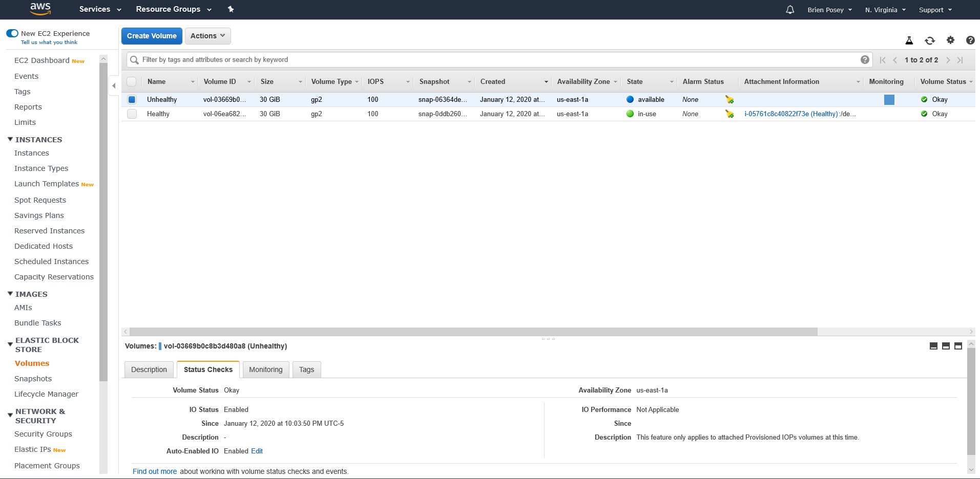Click the Create Volume button

(x=152, y=36)
